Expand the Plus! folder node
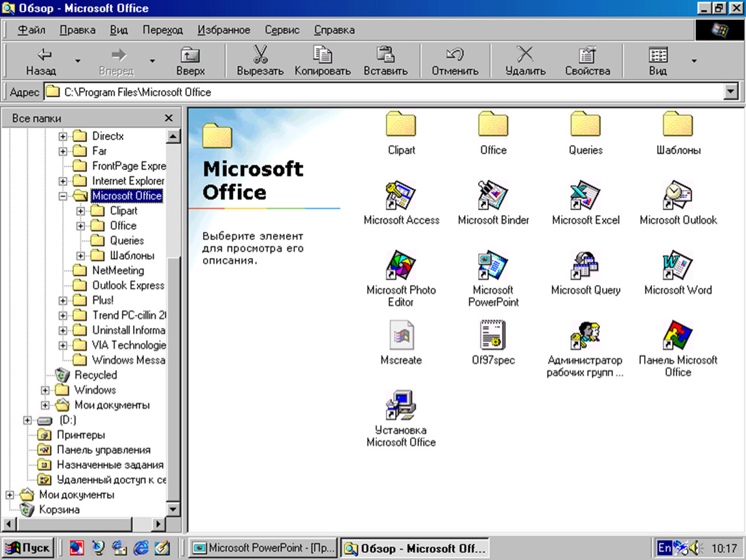Image resolution: width=746 pixels, height=560 pixels. [x=63, y=301]
